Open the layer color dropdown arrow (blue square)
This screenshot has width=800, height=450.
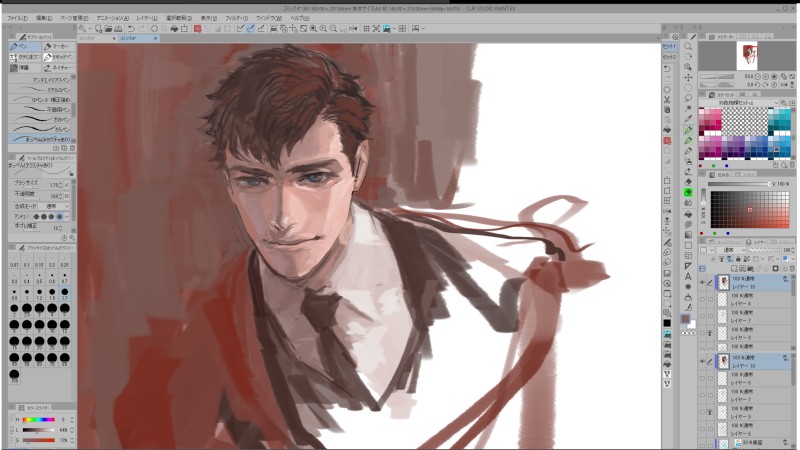tap(793, 259)
